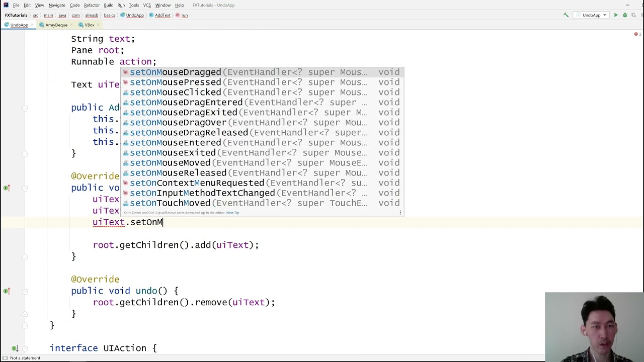The image size is (644, 362).
Task: Click the java breadcrumb segment
Action: click(x=62, y=15)
